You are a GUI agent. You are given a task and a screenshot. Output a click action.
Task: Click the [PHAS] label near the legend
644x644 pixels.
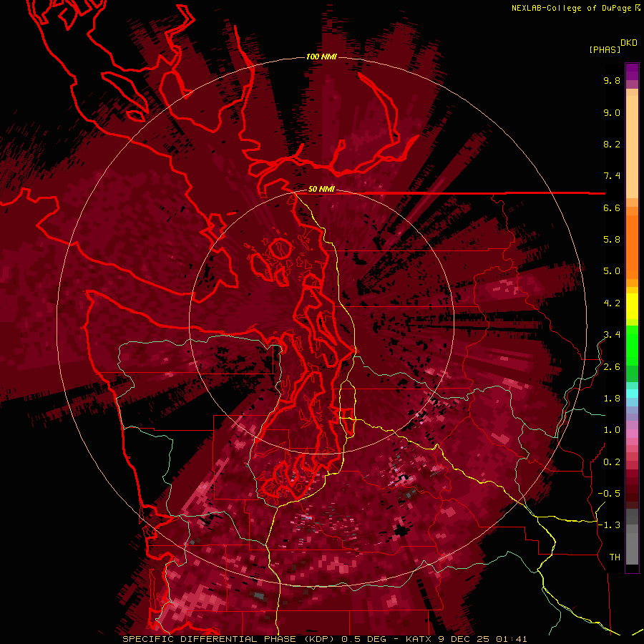click(605, 50)
